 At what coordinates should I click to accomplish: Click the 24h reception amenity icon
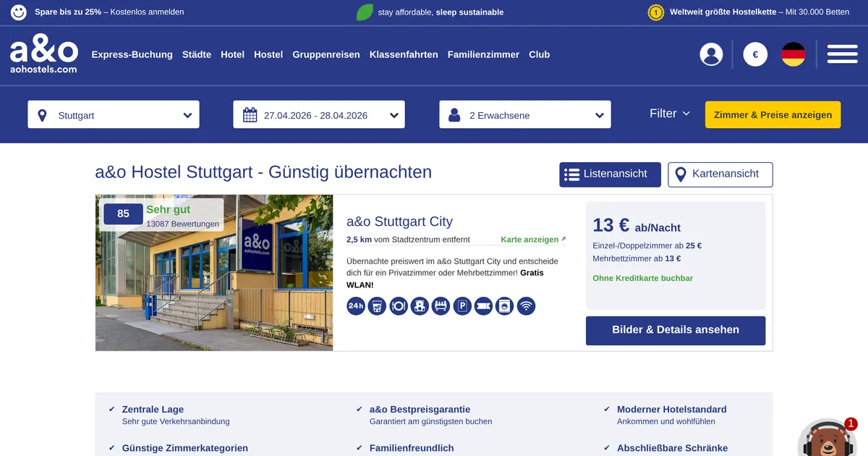click(x=356, y=306)
